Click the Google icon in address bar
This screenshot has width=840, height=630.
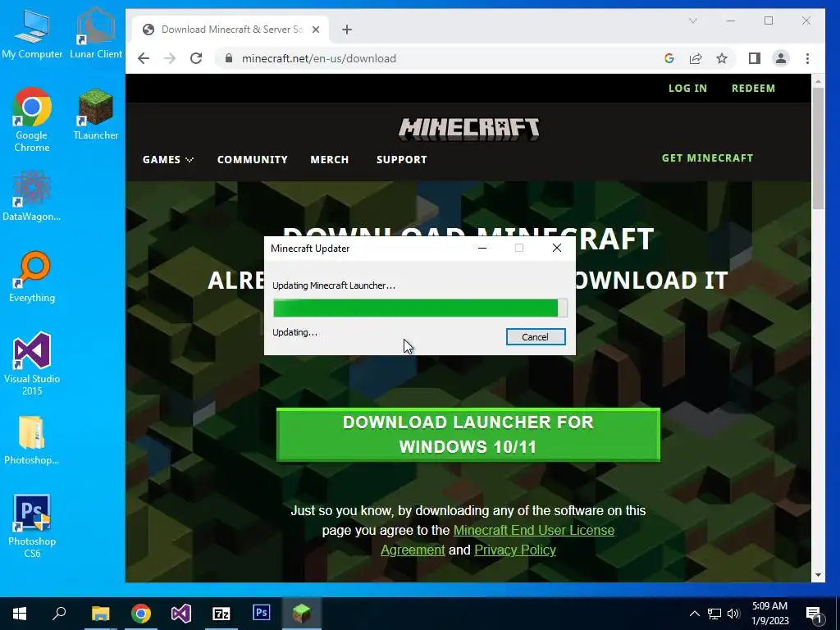coord(669,58)
